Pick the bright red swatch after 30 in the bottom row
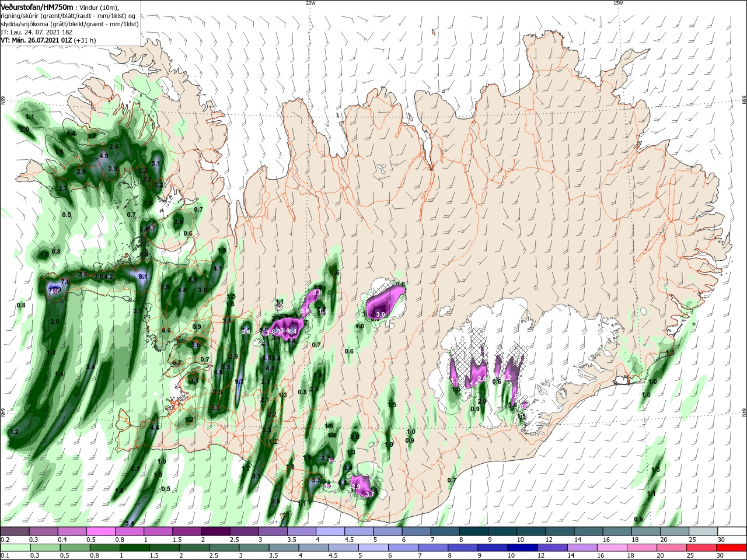The width and height of the screenshot is (747, 560). tap(732, 547)
